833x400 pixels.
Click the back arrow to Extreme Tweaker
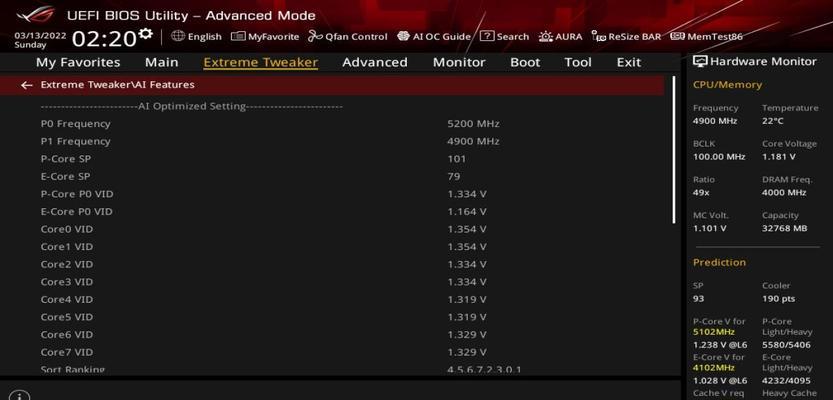tap(27, 85)
